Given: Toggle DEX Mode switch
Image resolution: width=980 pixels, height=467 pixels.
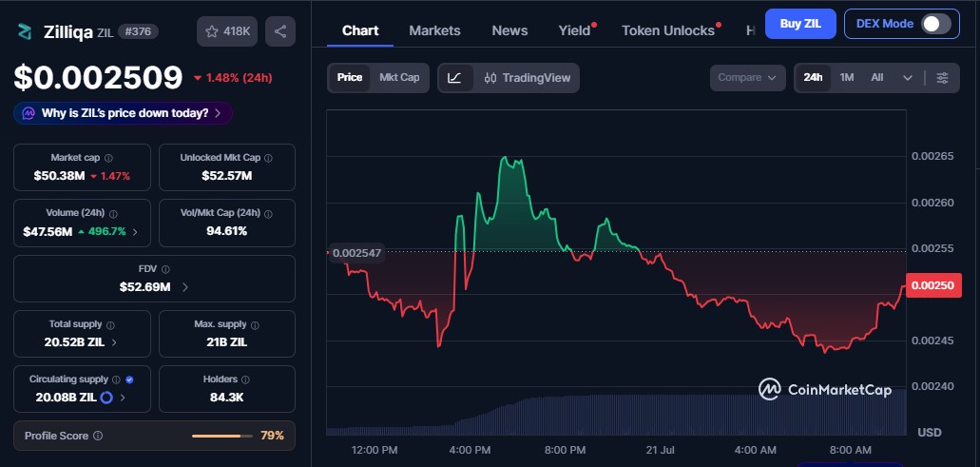Looking at the screenshot, I should (x=935, y=24).
